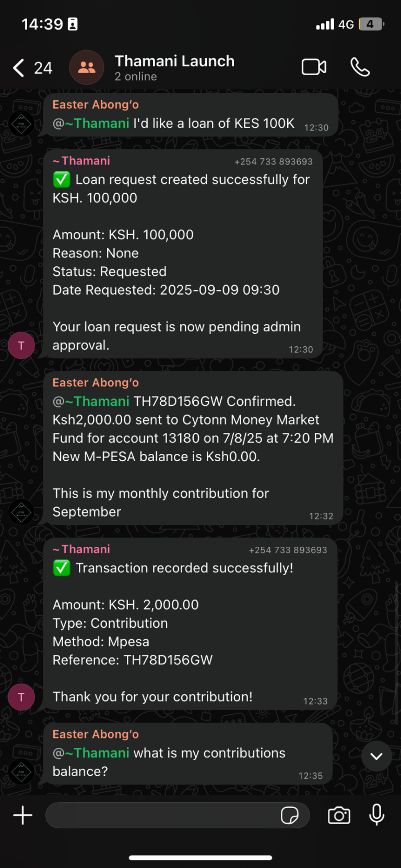
Task: Tap the unread count 24 beside back arrow
Action: (43, 68)
